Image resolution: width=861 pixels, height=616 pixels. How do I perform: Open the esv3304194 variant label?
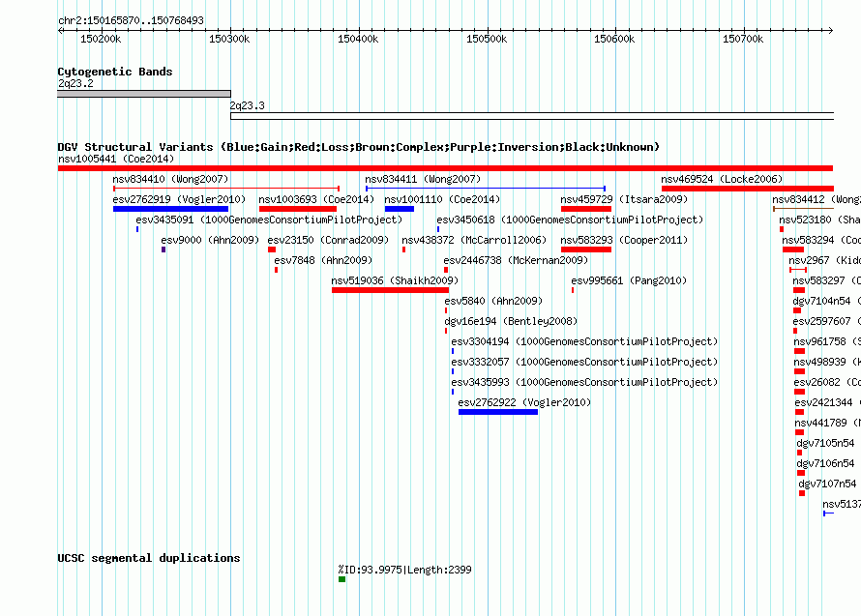point(584,341)
